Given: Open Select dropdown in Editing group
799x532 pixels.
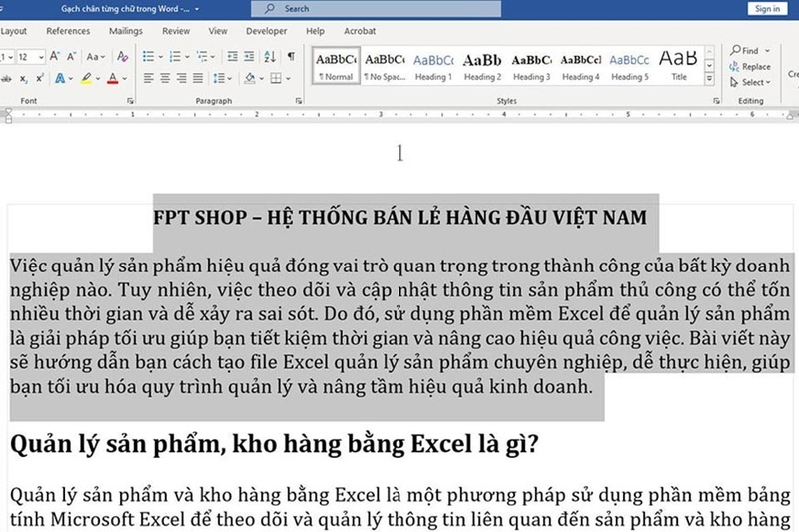Looking at the screenshot, I should 750,83.
